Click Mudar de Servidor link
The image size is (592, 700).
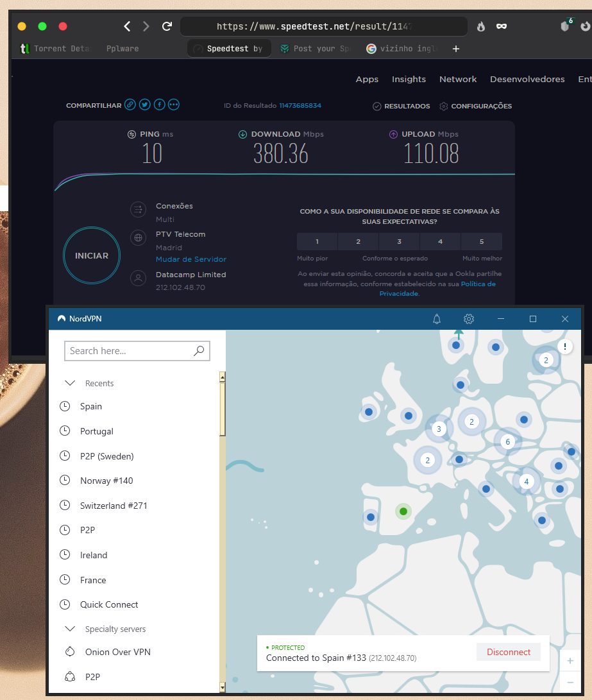pyautogui.click(x=191, y=259)
